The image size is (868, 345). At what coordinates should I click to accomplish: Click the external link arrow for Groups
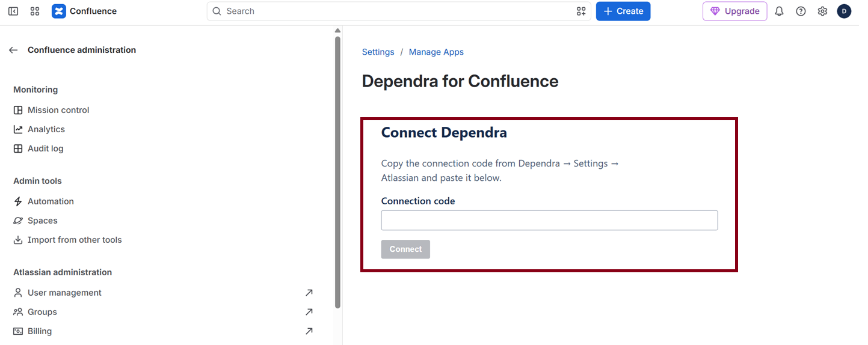pos(309,312)
